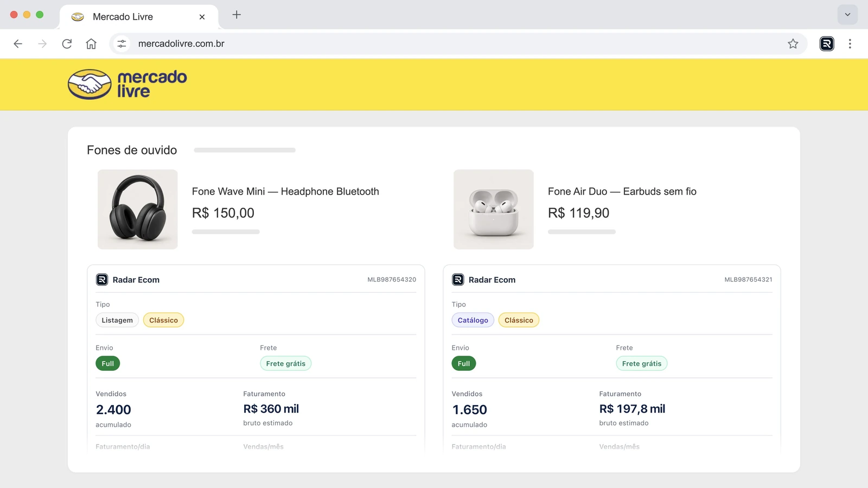Click the R$ 360 mil revenue value
This screenshot has width=868, height=488.
pos(271,409)
